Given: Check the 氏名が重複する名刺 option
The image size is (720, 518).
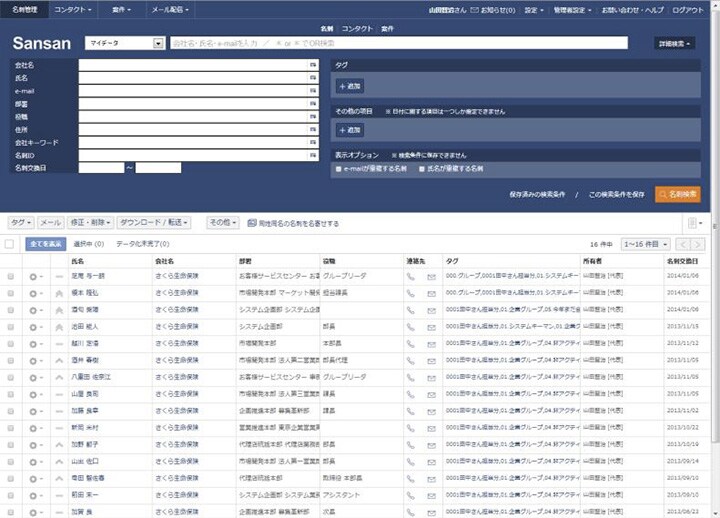Looking at the screenshot, I should 422,169.
